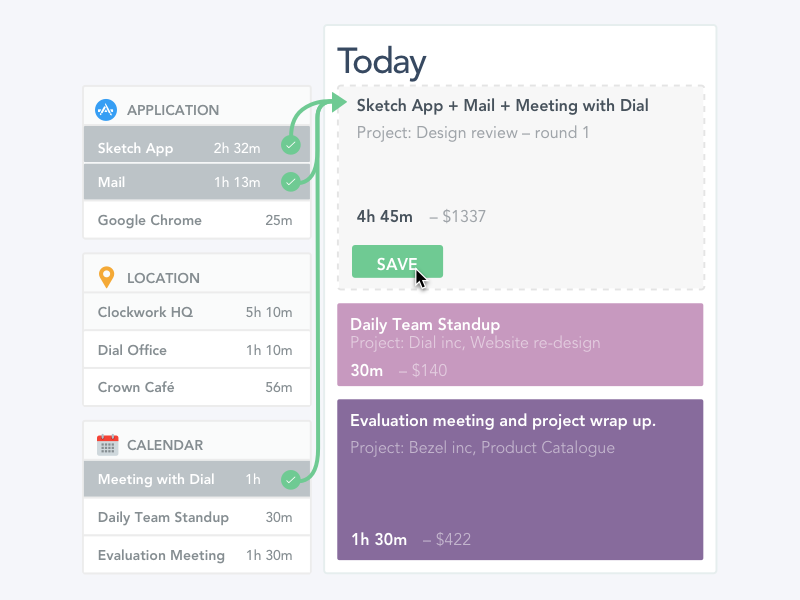Click the Calendar section icon

pyautogui.click(x=107, y=445)
